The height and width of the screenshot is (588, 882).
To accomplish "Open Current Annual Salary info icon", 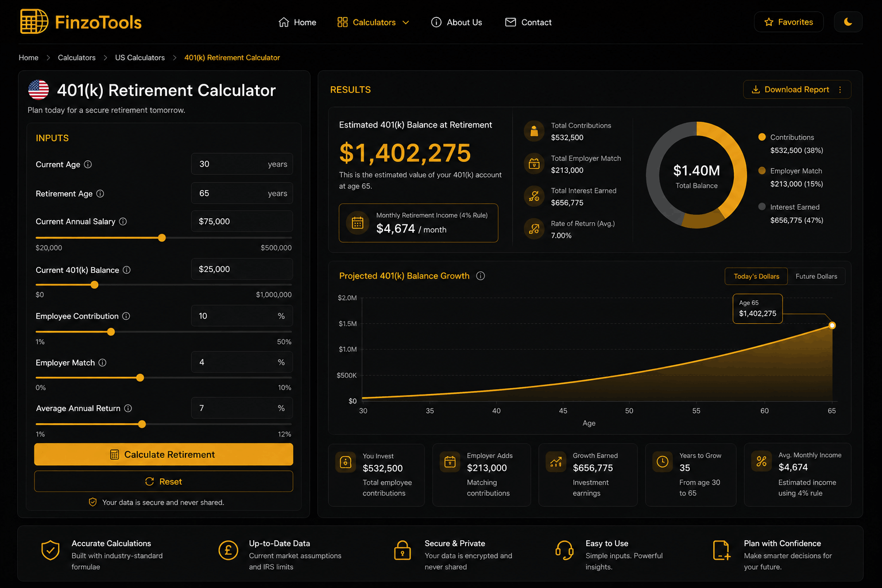I will click(123, 222).
